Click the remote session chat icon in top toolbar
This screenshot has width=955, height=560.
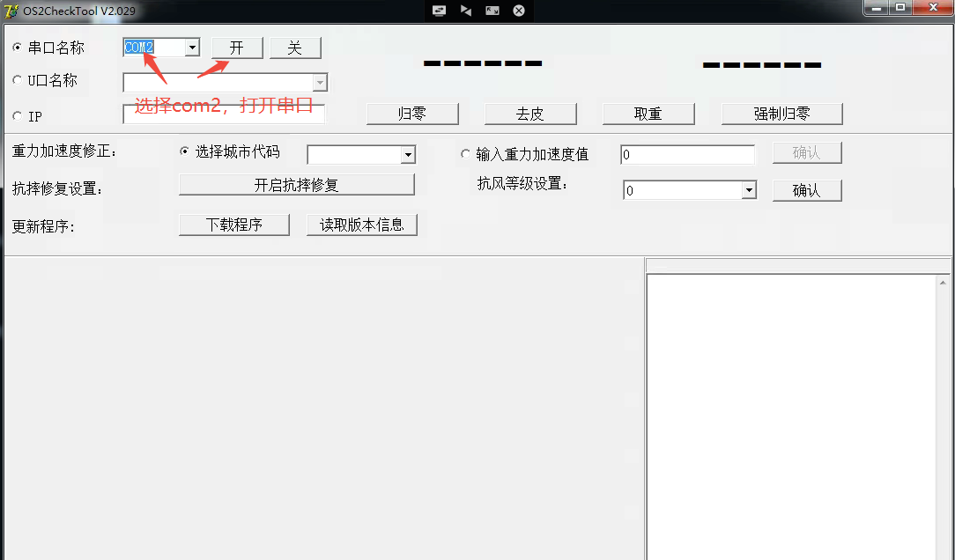439,11
